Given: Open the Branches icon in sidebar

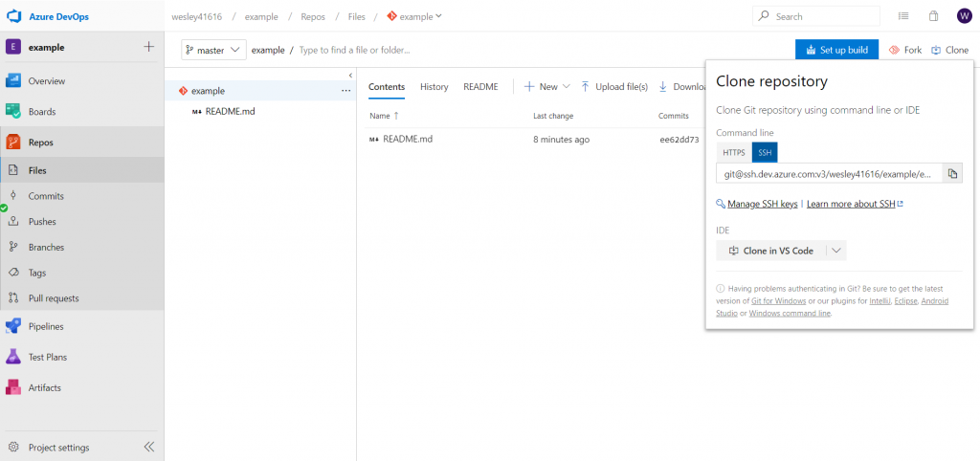Looking at the screenshot, I should pyautogui.click(x=13, y=247).
